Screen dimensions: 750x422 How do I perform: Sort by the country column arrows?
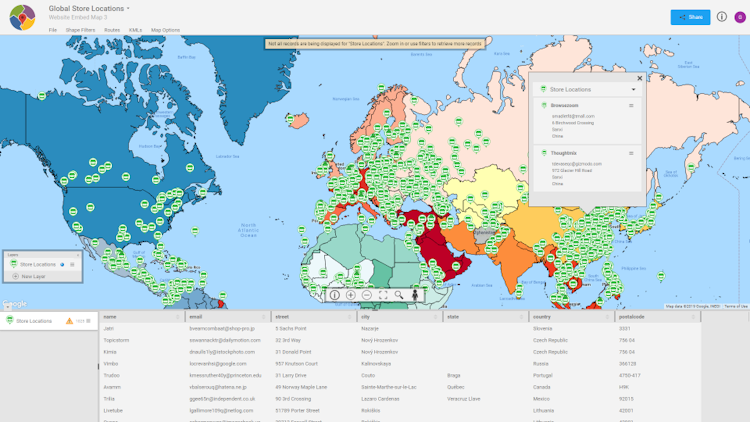(607, 317)
